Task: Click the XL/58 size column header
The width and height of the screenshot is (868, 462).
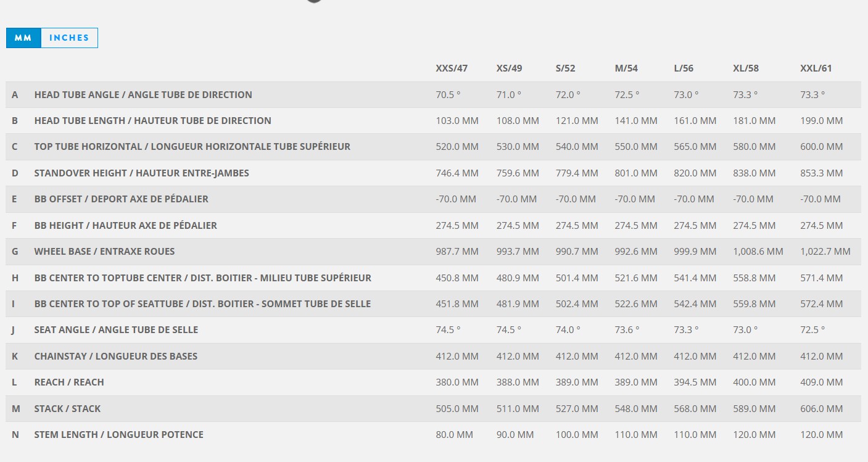Action: pyautogui.click(x=746, y=68)
